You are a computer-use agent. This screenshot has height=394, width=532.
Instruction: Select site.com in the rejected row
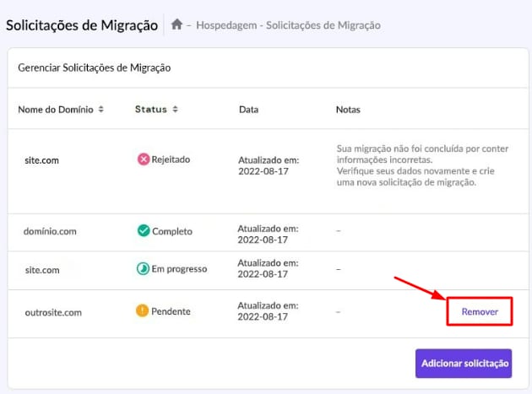pos(41,160)
